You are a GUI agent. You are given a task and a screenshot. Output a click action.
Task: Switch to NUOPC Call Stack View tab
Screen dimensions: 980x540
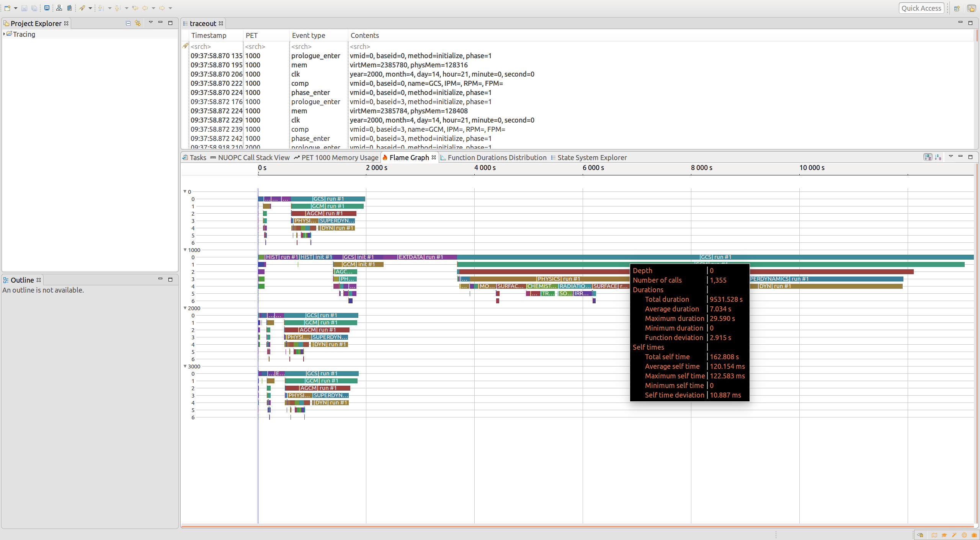[250, 157]
